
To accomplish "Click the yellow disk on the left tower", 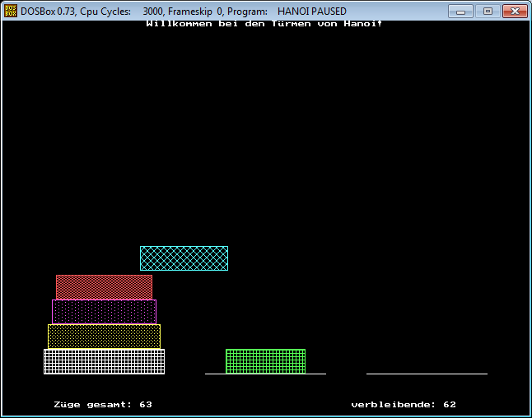I will pyautogui.click(x=104, y=337).
